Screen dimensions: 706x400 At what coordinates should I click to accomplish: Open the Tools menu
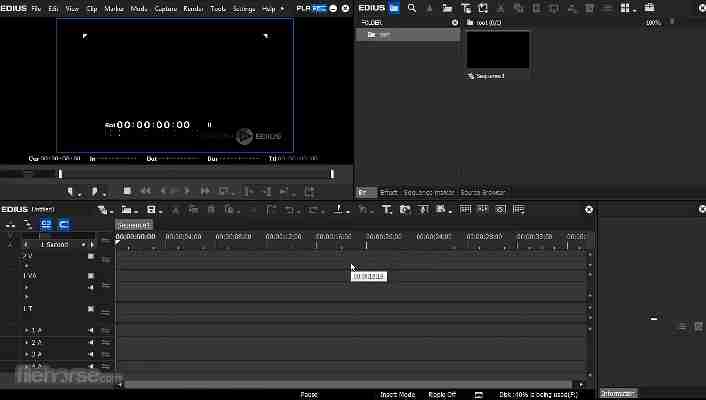(218, 9)
